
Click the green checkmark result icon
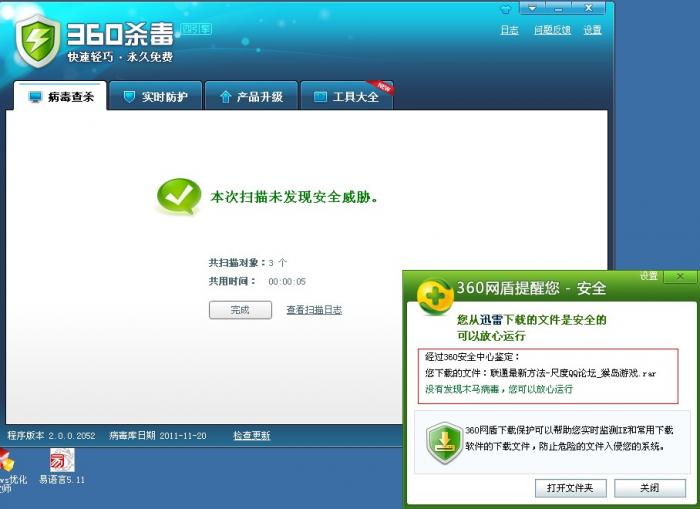(x=179, y=196)
